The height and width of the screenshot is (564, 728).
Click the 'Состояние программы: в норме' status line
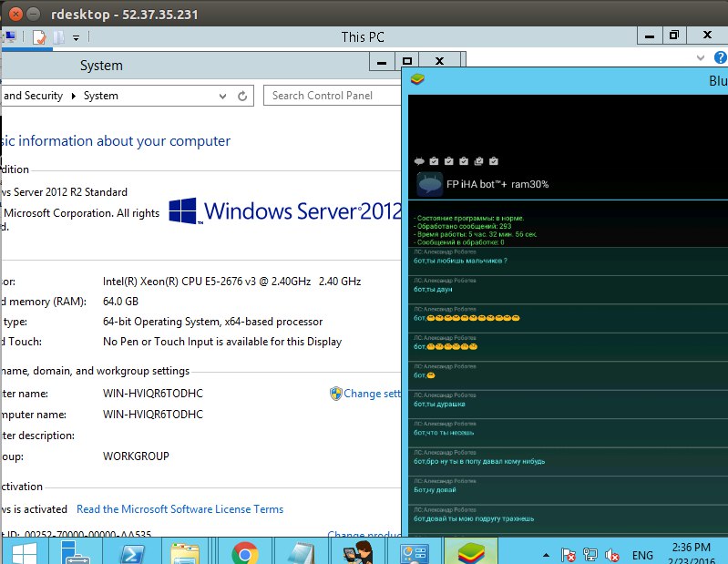coord(468,218)
